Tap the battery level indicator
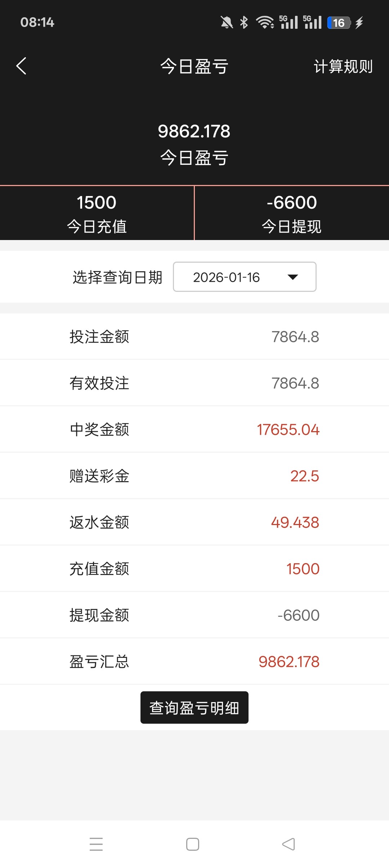The image size is (389, 868). click(339, 23)
